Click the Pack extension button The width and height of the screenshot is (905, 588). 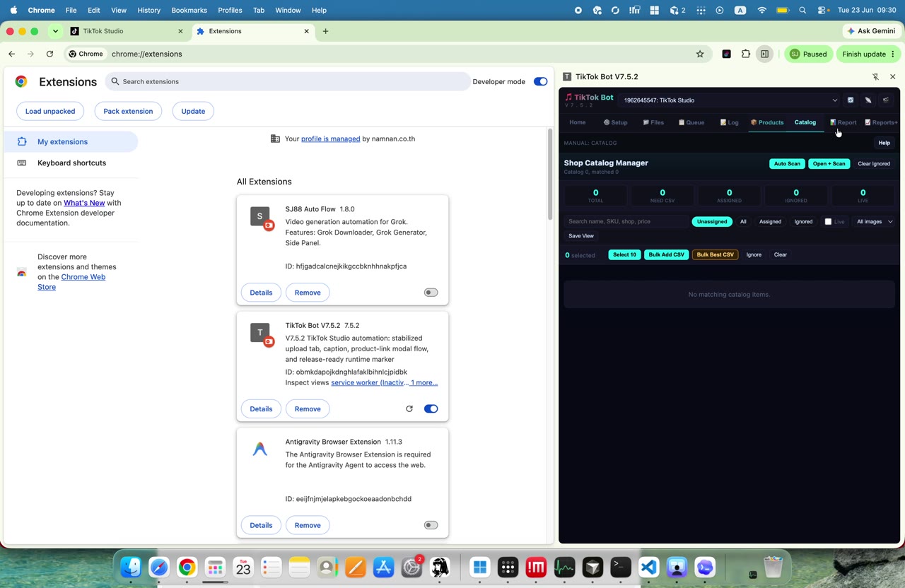pos(128,111)
